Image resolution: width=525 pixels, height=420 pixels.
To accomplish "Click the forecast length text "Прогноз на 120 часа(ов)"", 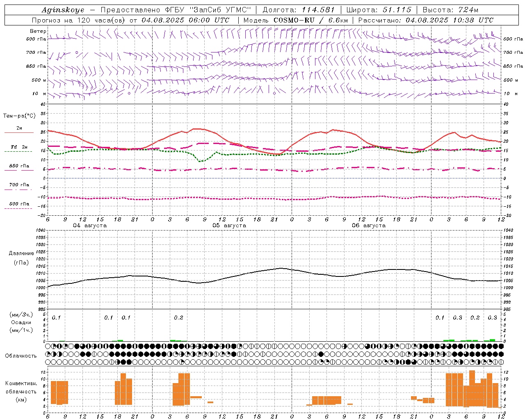I will coord(79,20).
